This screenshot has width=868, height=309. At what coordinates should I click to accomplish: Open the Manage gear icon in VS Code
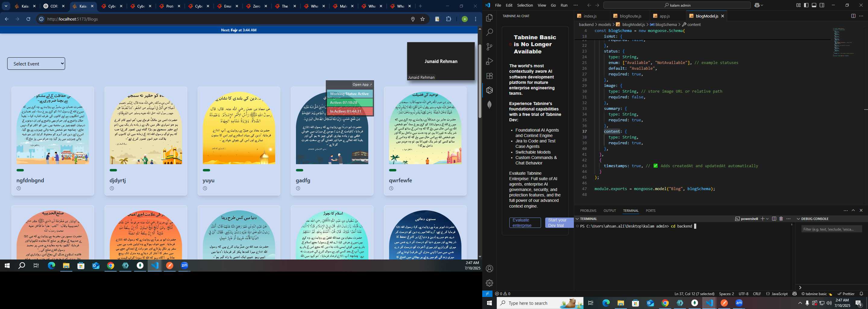[x=489, y=283]
